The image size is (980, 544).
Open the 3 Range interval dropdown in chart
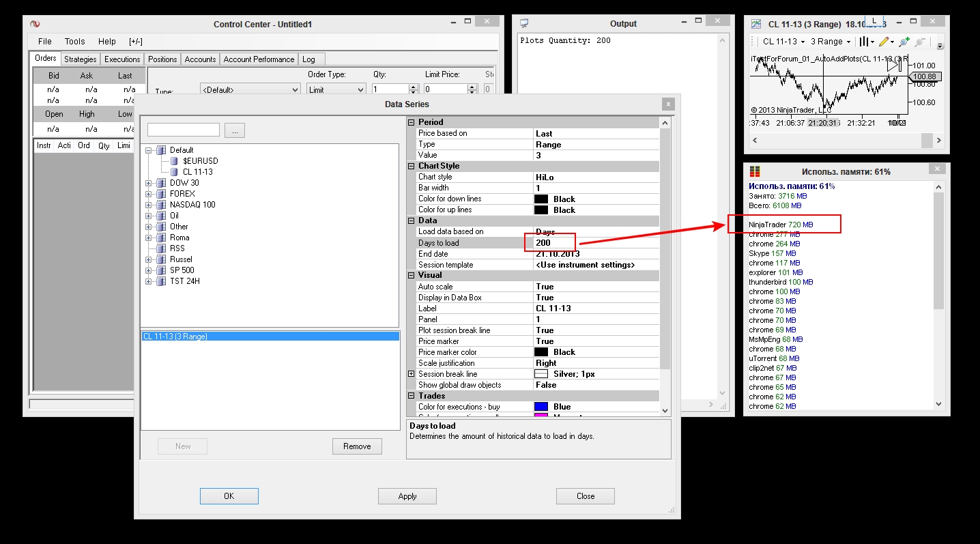[831, 42]
